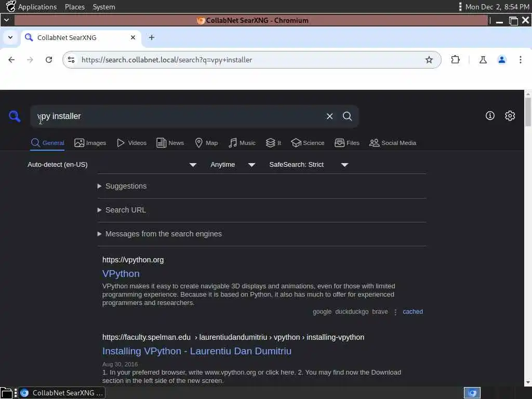532x399 pixels.
Task: Close the CollabNet SearXNG tab
Action: pos(133,37)
